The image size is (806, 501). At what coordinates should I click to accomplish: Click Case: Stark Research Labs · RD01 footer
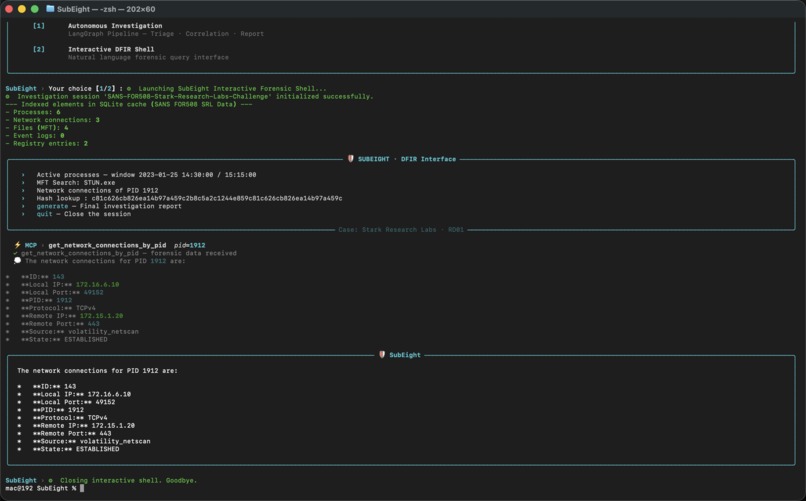[x=401, y=230]
